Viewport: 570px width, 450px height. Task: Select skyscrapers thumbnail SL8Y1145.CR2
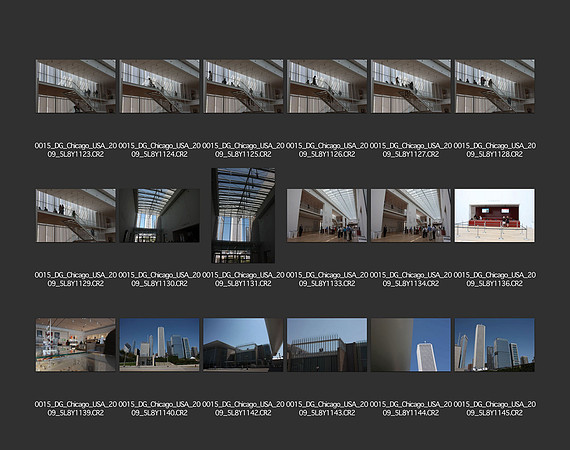tap(494, 345)
